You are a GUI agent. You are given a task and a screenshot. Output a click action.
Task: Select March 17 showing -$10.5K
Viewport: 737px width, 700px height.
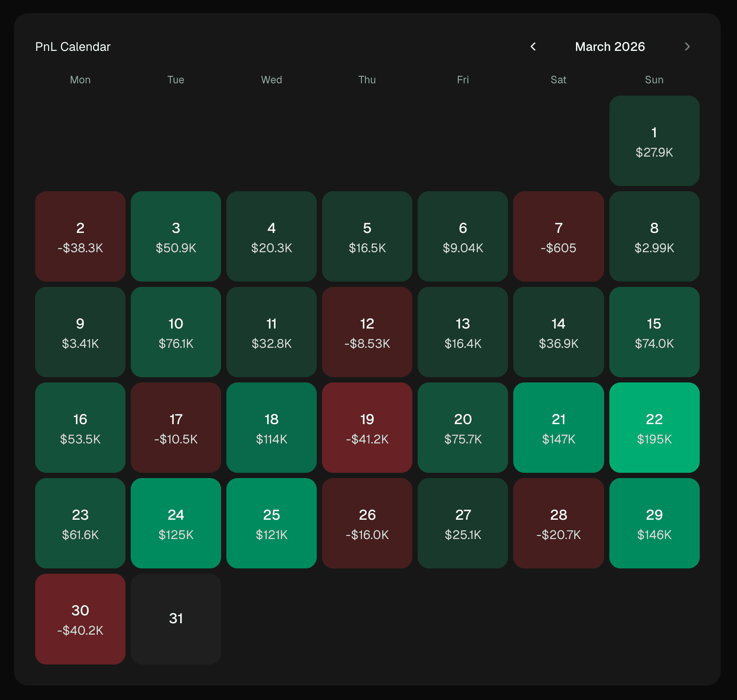pos(175,428)
